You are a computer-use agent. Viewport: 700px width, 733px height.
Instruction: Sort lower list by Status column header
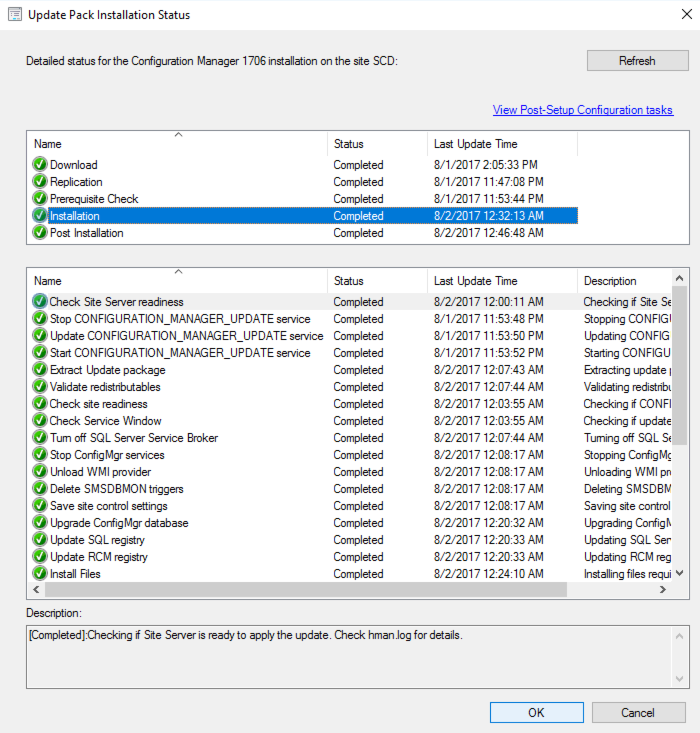coord(377,281)
